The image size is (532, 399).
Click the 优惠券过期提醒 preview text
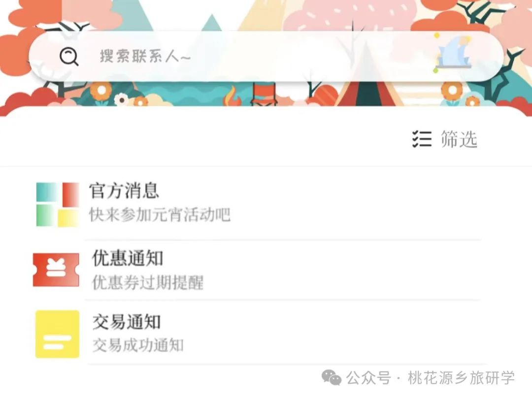pos(148,282)
